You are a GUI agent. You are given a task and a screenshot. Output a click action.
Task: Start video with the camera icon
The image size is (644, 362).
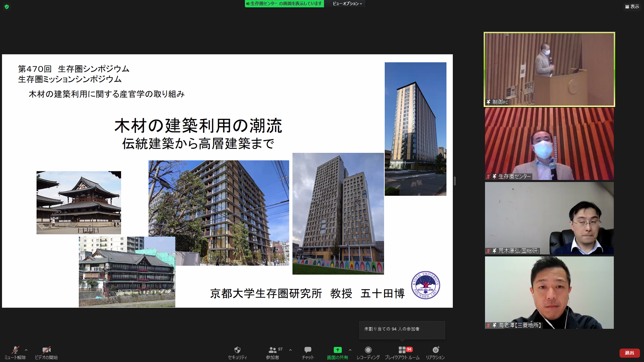(x=46, y=353)
